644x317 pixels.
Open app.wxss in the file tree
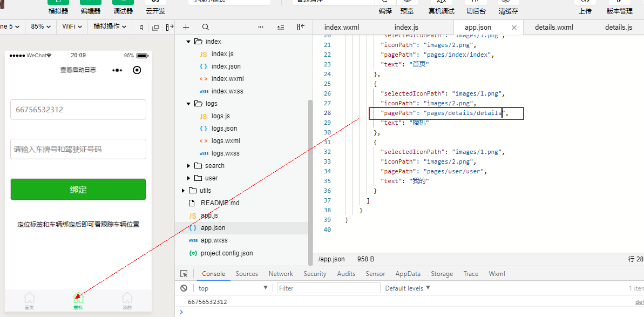pos(214,240)
